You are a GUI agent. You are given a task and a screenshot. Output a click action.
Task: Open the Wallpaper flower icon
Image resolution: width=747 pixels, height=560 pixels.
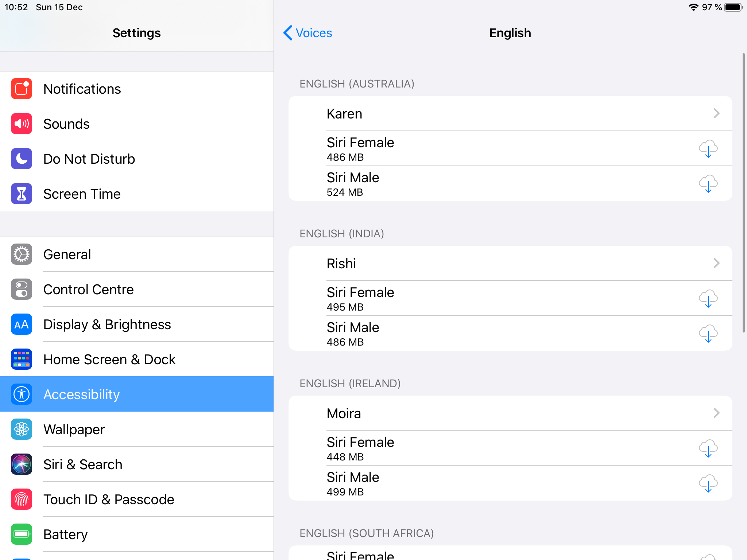click(x=22, y=429)
